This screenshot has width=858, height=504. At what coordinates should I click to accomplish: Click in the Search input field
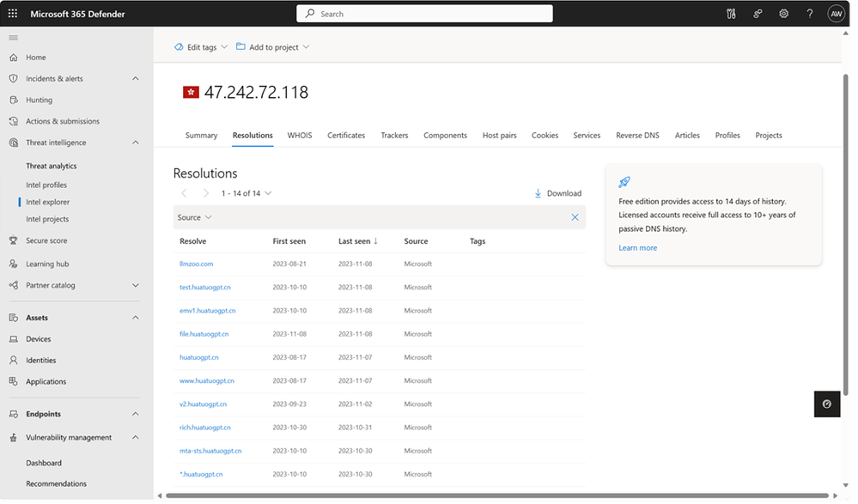pyautogui.click(x=424, y=14)
